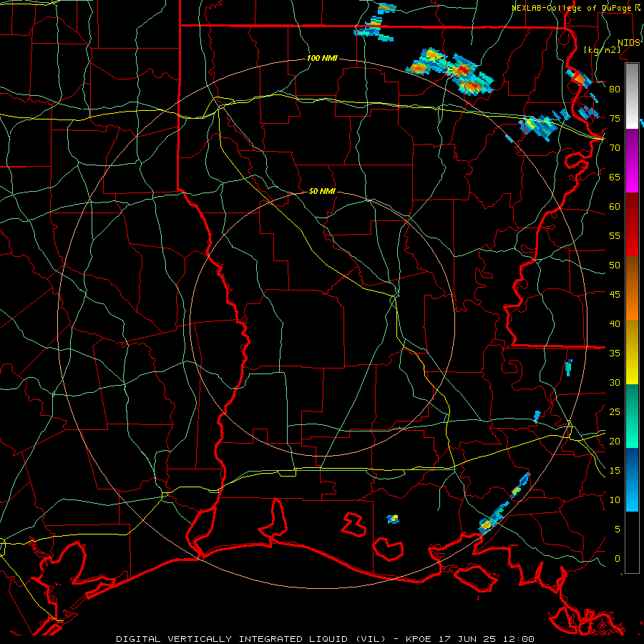
Task: Pick the teal green segment of the color bar
Action: pyautogui.click(x=632, y=416)
